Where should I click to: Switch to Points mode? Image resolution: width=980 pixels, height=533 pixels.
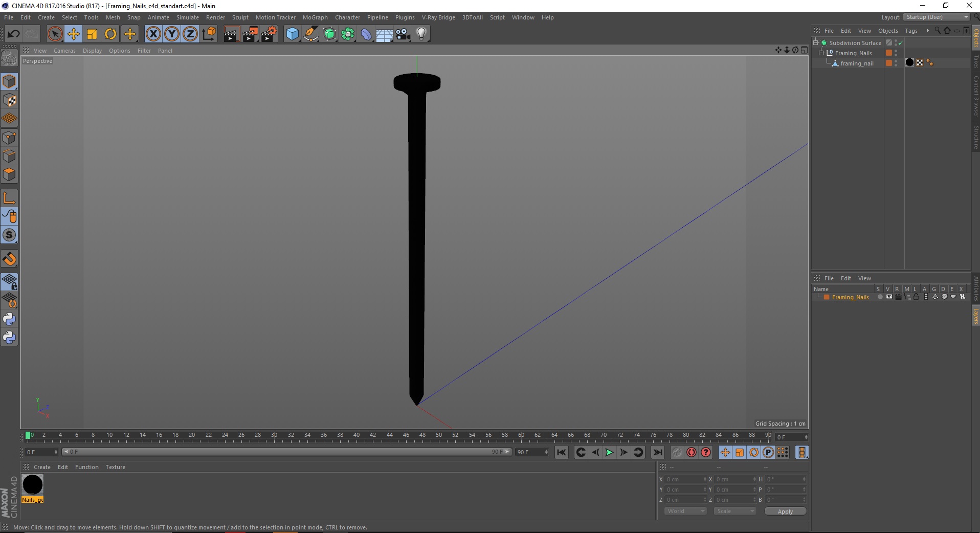[x=9, y=138]
